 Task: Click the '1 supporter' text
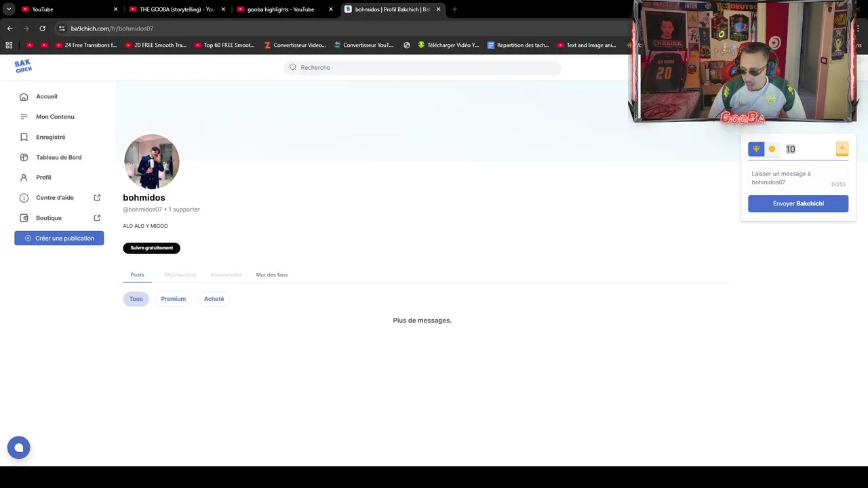[x=184, y=209]
